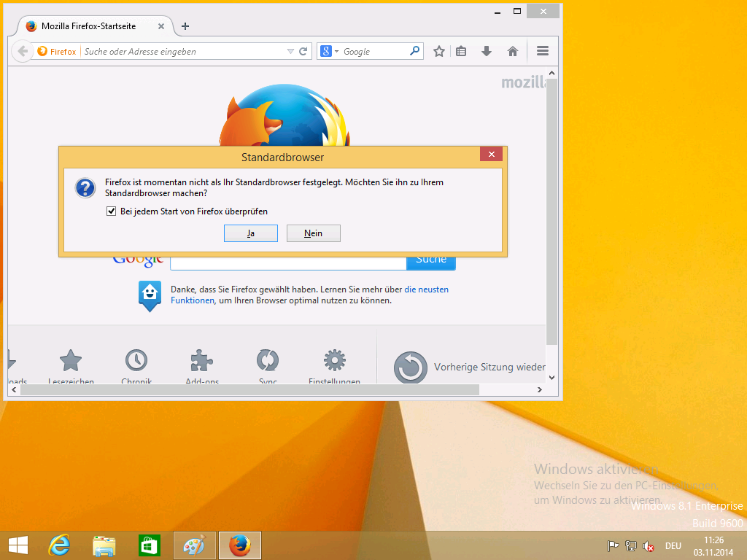Click the address bar input field
The width and height of the screenshot is (747, 560).
coord(183,52)
